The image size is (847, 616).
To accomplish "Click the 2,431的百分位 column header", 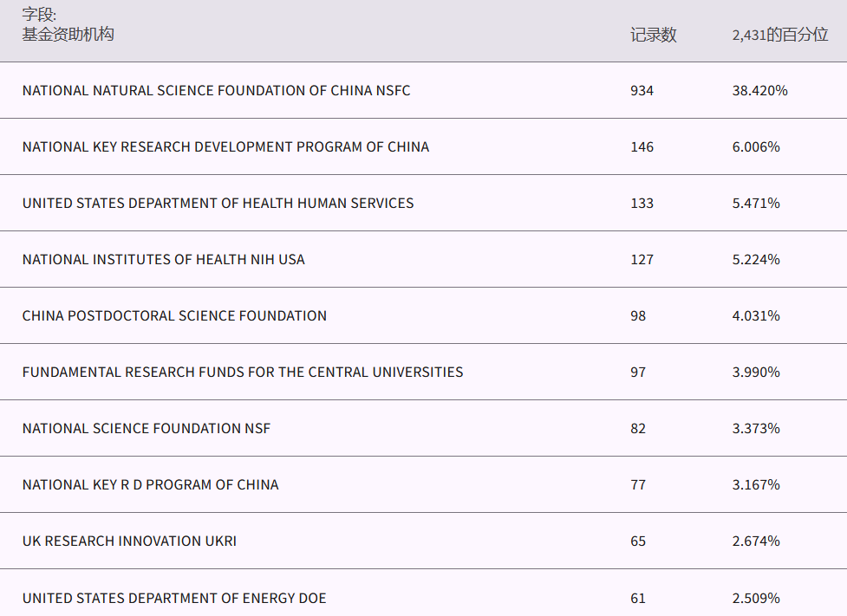I will click(779, 36).
